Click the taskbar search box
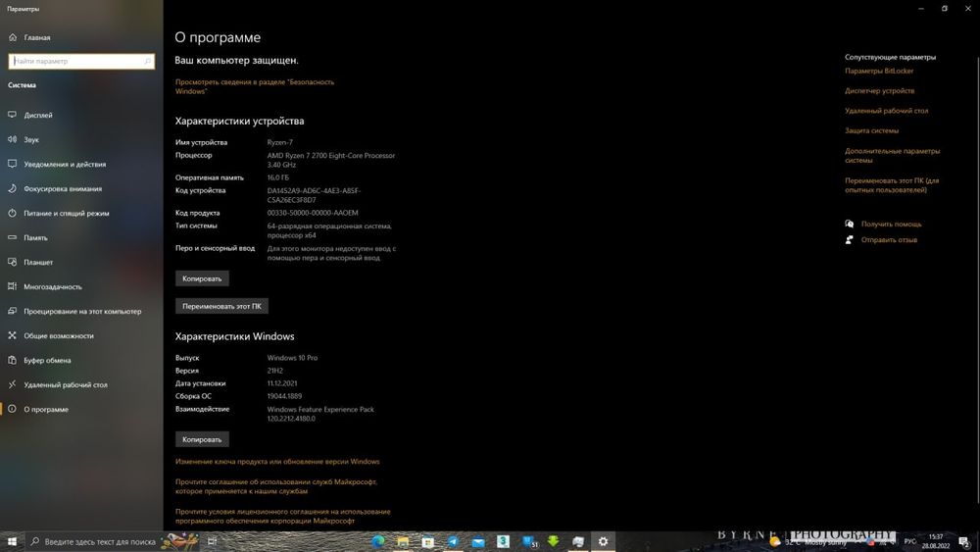Viewport: 980px width, 552px height. click(113, 541)
